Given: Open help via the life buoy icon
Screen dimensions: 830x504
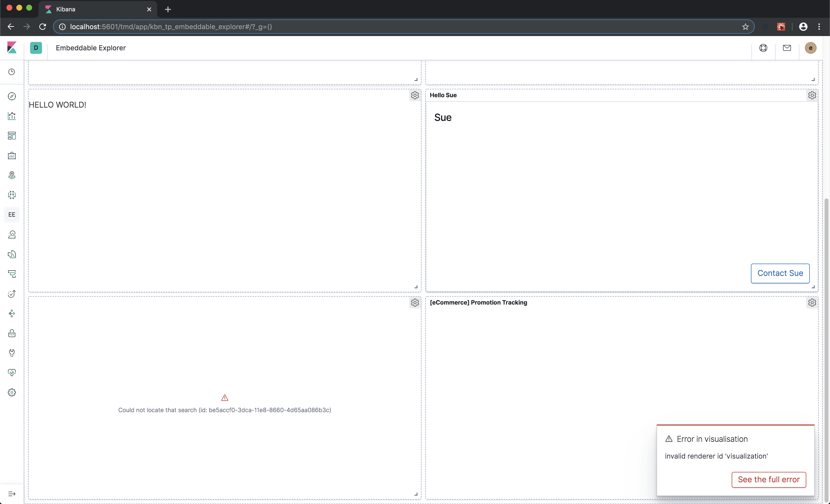Looking at the screenshot, I should (x=763, y=48).
